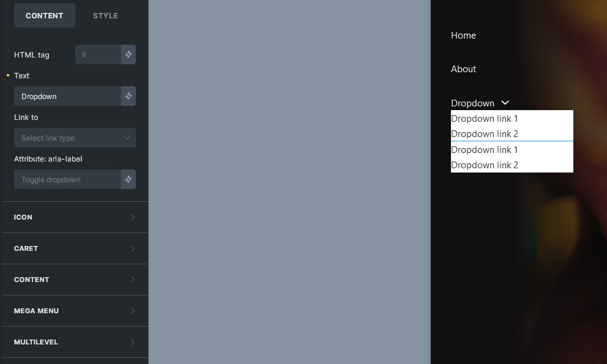This screenshot has height=364, width=607.
Task: Expand the MEGA MENU section
Action: pyautogui.click(x=75, y=311)
